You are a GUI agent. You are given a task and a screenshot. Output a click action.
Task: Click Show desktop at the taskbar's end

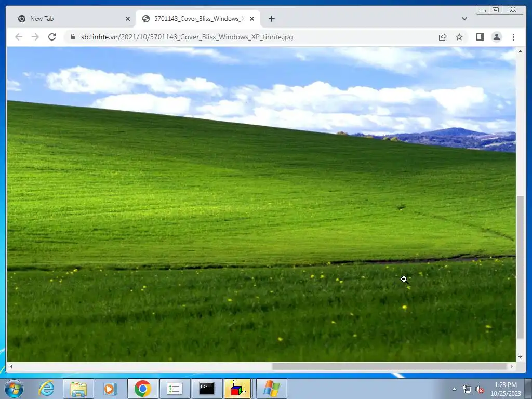(x=528, y=389)
